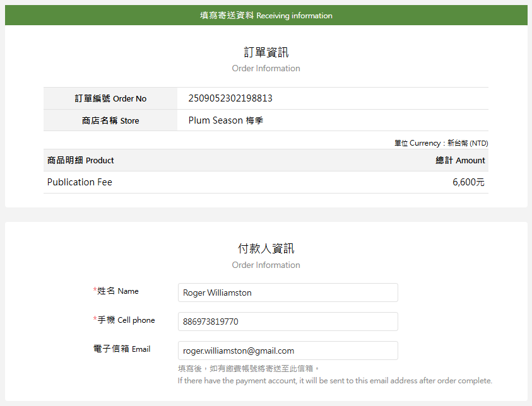Click the Name input field

click(287, 293)
